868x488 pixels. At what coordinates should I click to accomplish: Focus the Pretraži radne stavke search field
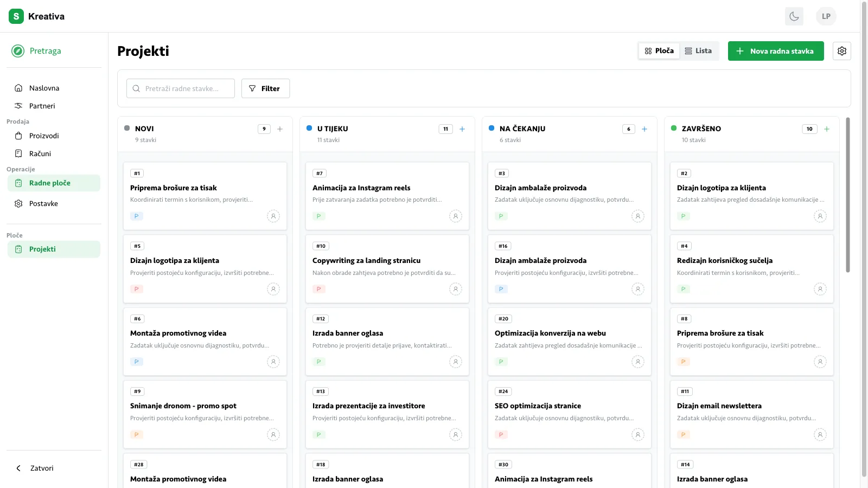coord(181,88)
